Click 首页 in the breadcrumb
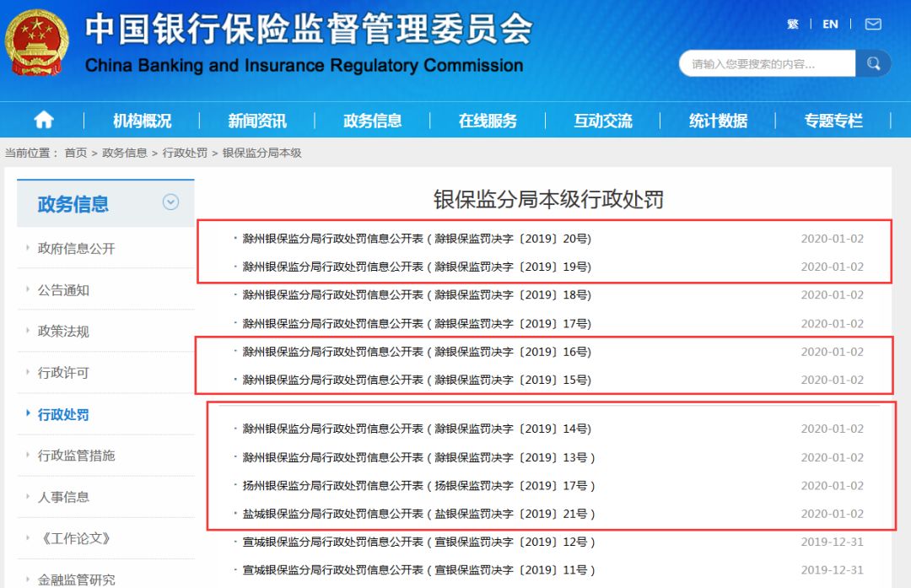911x588 pixels. (76, 153)
